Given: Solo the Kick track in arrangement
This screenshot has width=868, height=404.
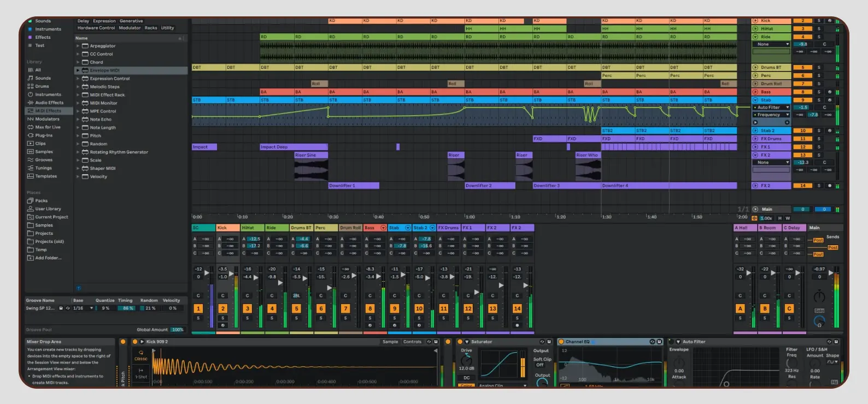Looking at the screenshot, I should pyautogui.click(x=819, y=21).
